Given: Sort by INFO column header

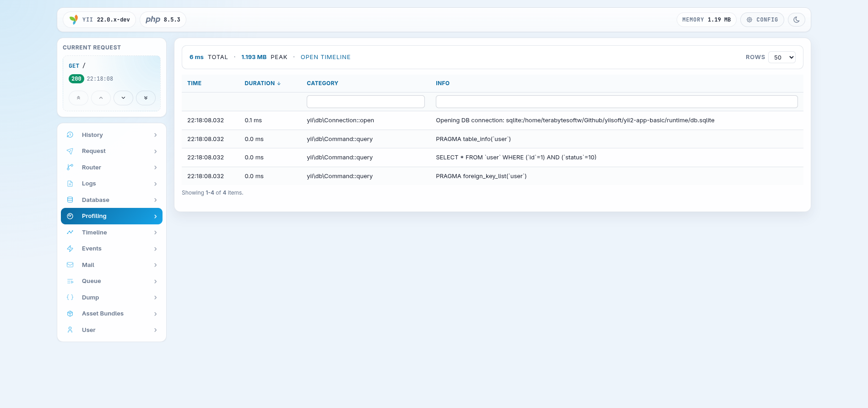Looking at the screenshot, I should (443, 83).
